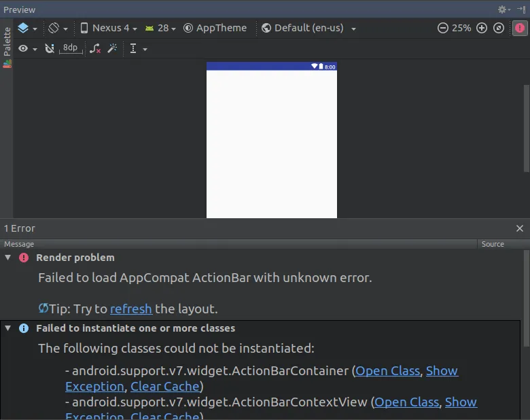Close the 1 Error panel

coord(520,228)
